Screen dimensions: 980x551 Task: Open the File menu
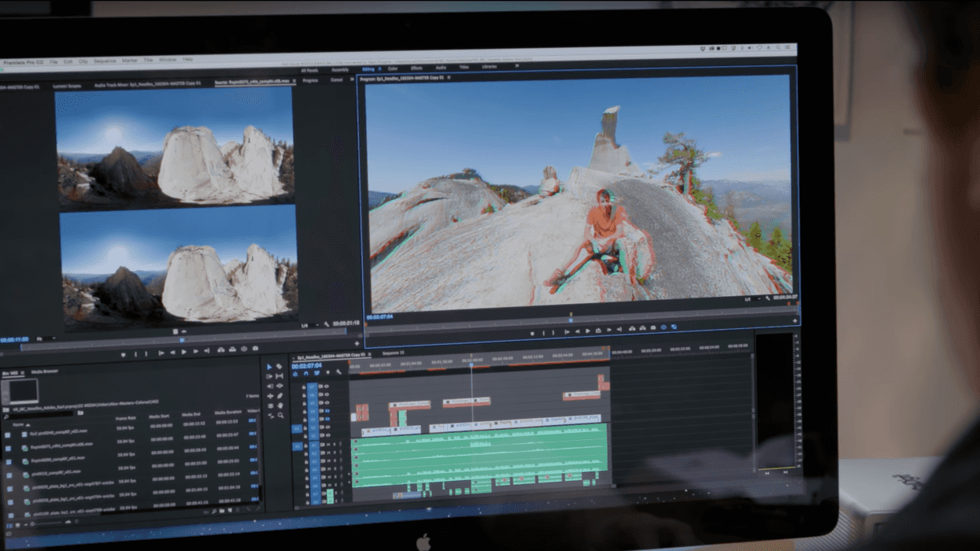(x=54, y=61)
